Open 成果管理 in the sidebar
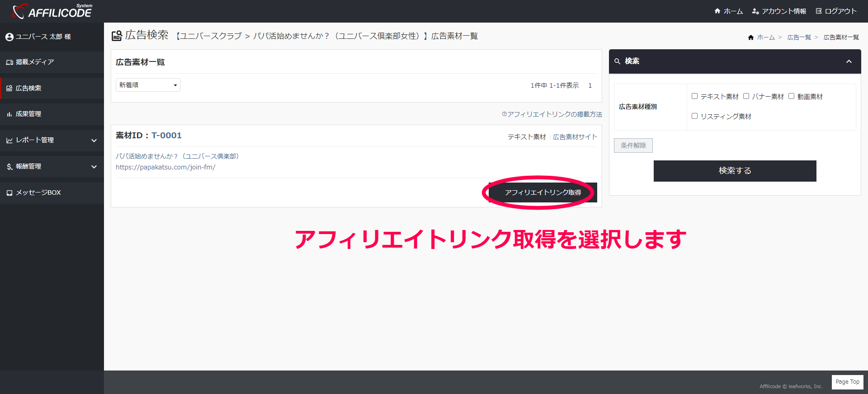 point(52,114)
